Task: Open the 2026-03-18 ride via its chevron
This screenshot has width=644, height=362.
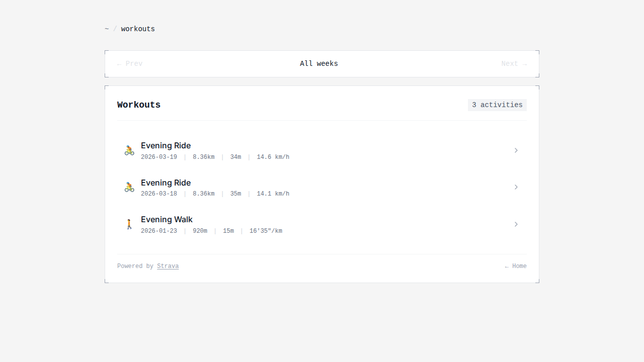Action: click(x=516, y=187)
